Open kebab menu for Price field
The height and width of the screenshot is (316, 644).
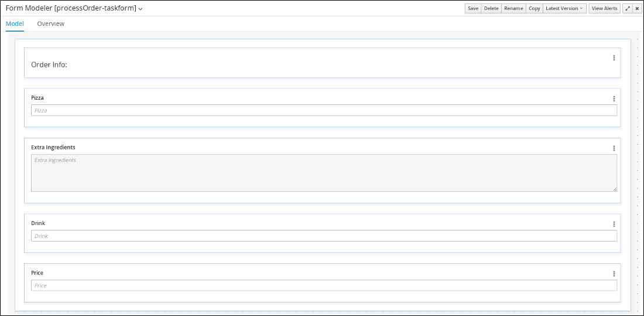click(x=614, y=274)
